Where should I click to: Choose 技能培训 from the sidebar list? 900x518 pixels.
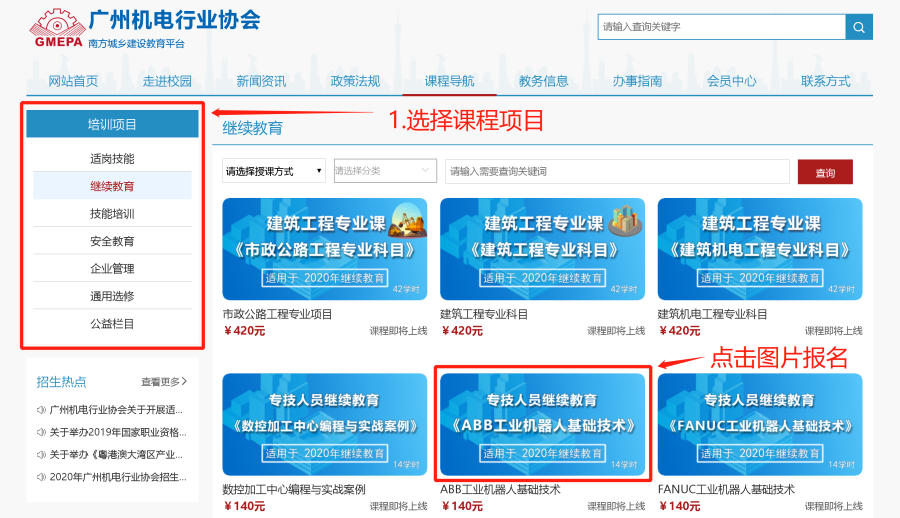point(112,213)
